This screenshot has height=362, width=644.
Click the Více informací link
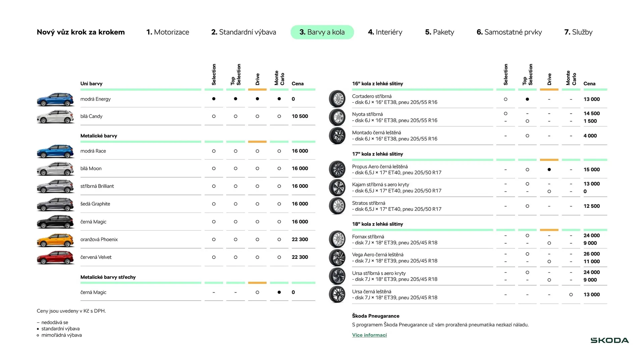[x=369, y=335]
